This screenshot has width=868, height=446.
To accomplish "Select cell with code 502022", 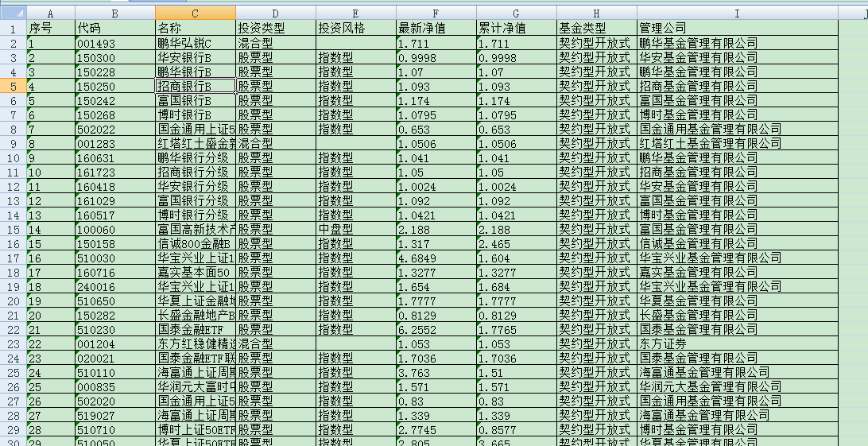I will coord(115,129).
